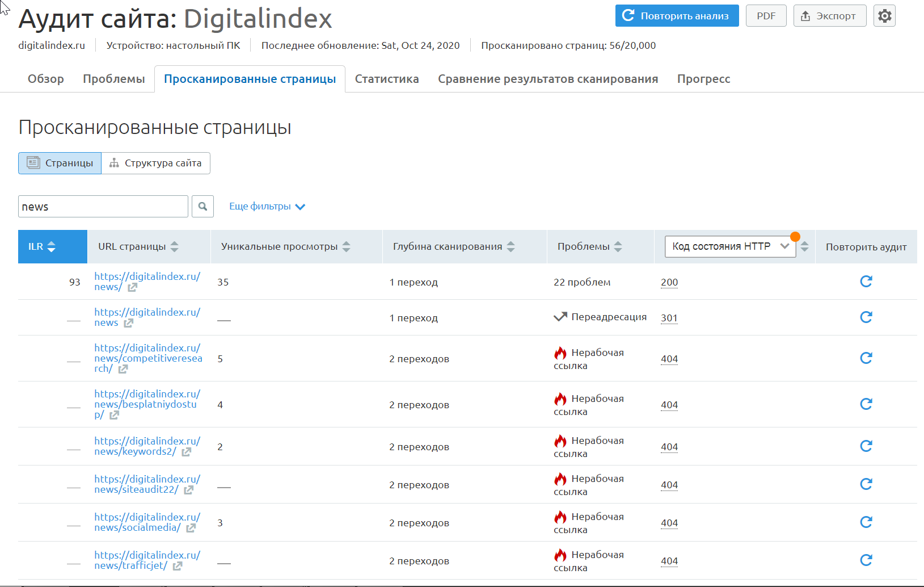
Task: Switch to Структура сайта view
Action: pos(155,163)
